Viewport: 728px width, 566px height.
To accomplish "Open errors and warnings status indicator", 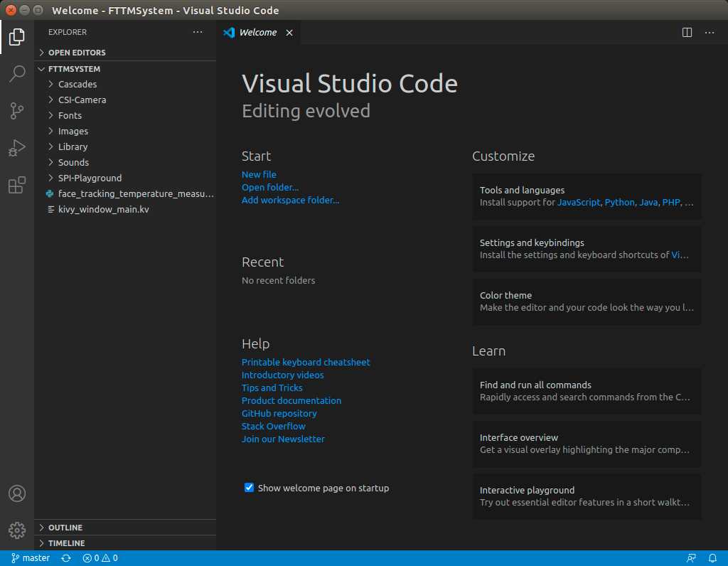I will (100, 558).
